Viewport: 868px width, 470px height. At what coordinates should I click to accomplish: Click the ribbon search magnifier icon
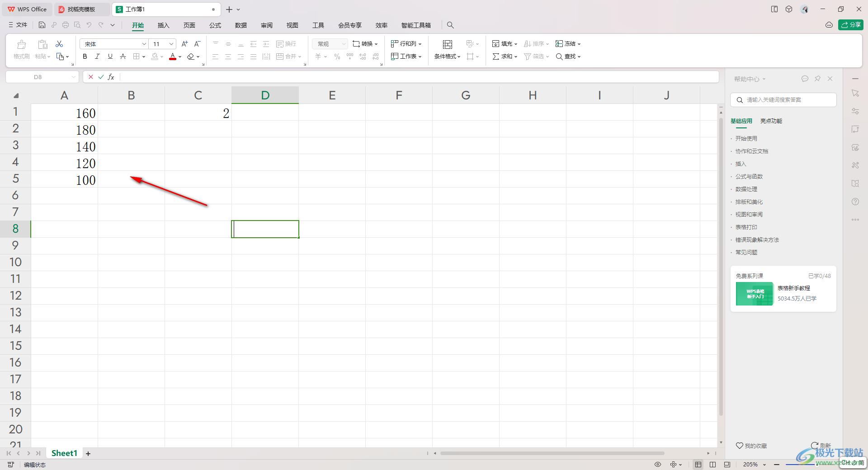tap(450, 25)
